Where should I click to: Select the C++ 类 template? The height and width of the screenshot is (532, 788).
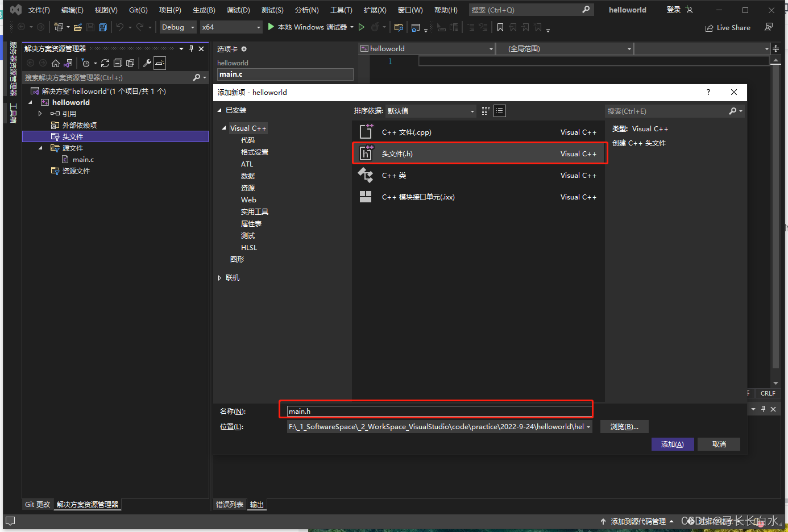(478, 176)
